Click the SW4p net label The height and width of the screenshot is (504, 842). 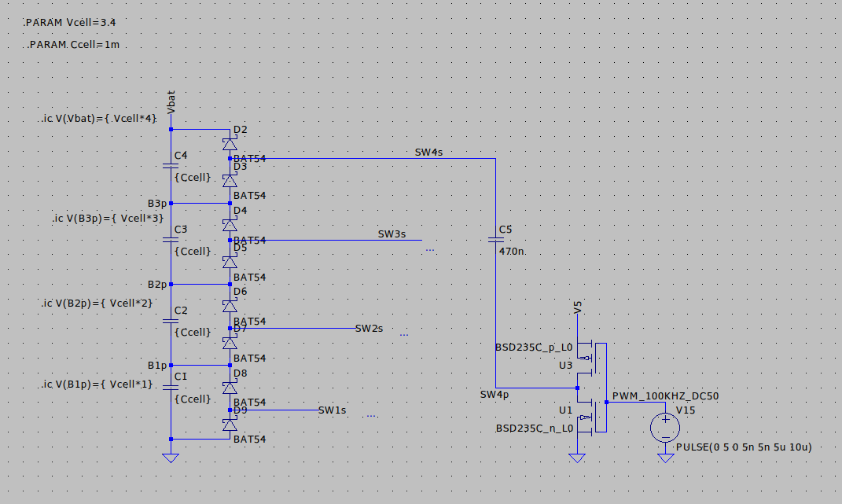(x=495, y=395)
